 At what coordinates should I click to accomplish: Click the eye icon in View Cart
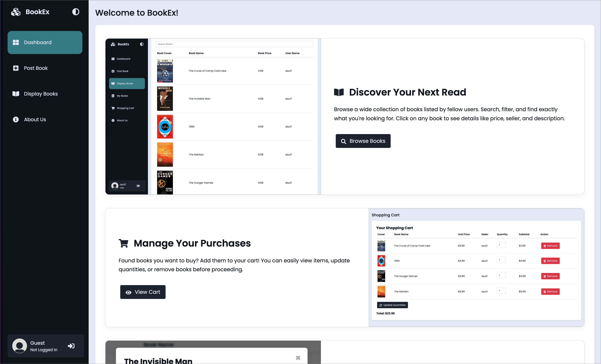tap(129, 292)
